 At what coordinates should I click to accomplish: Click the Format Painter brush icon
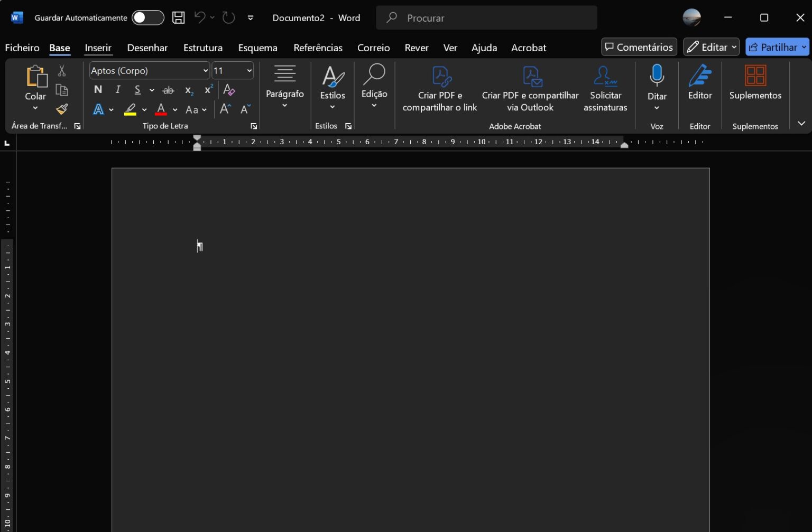[x=62, y=109]
